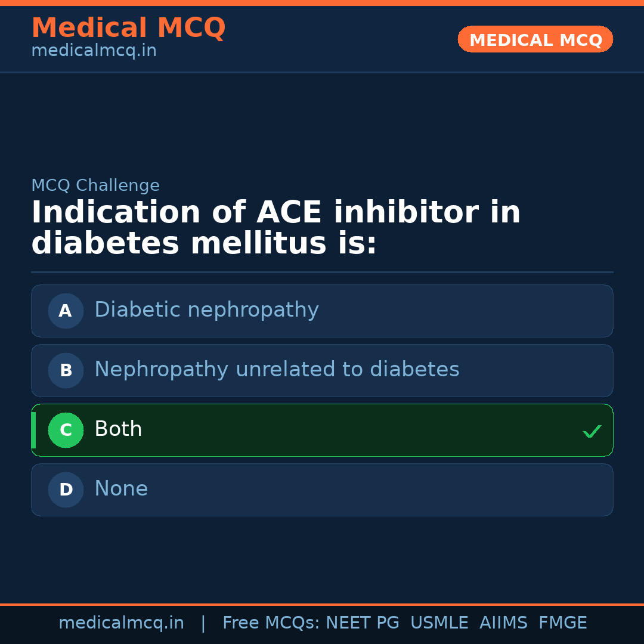Image resolution: width=644 pixels, height=644 pixels.
Task: Select the "Both" answer text
Action: click(x=118, y=429)
